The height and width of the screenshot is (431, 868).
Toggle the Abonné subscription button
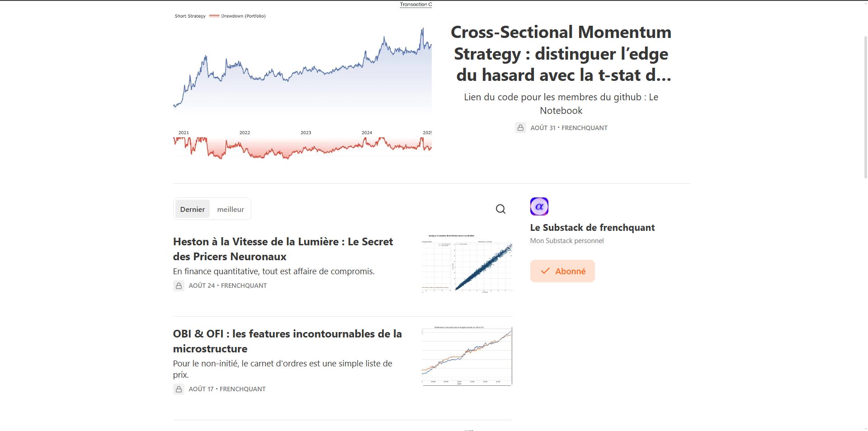[x=562, y=271]
